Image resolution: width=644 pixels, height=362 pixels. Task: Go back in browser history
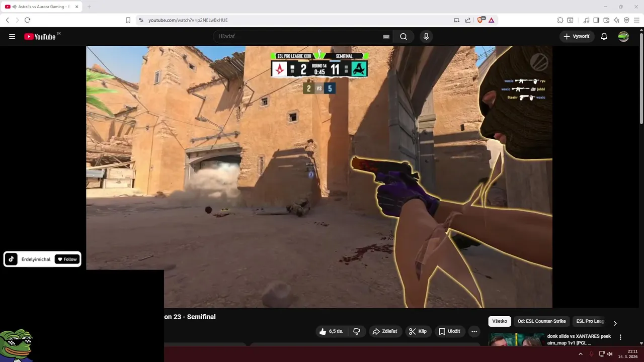8,20
